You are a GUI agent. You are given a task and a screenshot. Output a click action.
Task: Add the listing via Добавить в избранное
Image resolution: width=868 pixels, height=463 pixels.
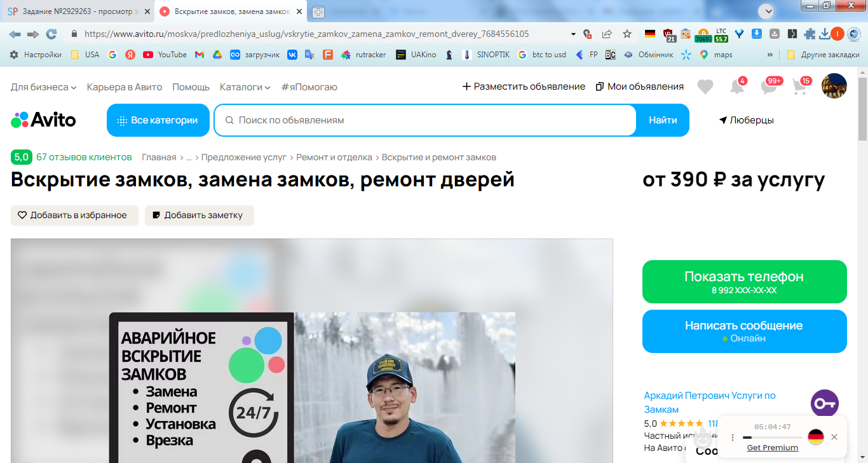pyautogui.click(x=74, y=216)
